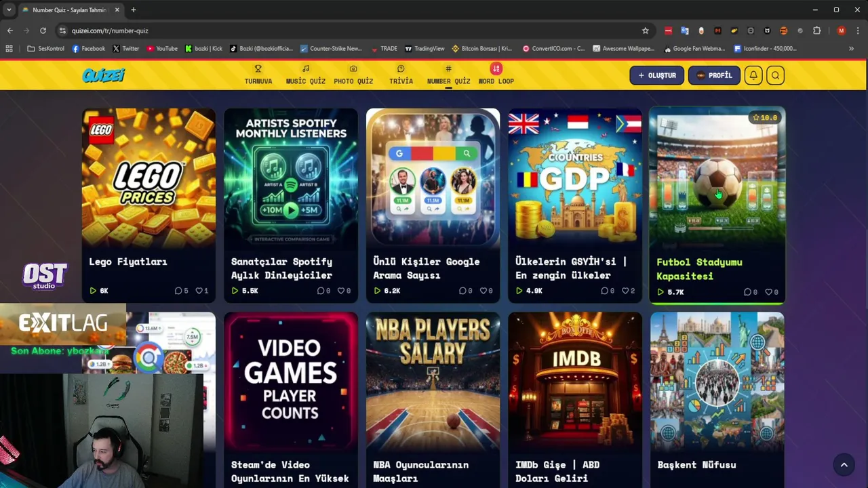
Task: Open a new browser tab
Action: 134,10
